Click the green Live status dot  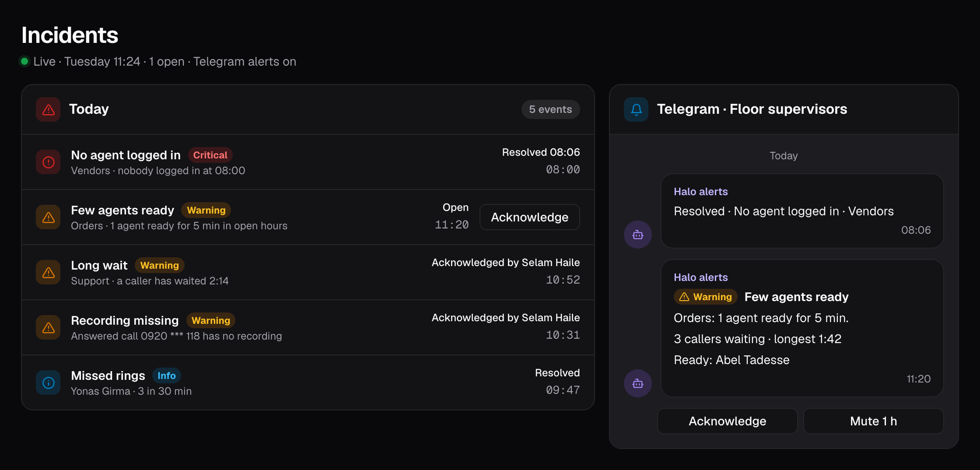[x=24, y=61]
